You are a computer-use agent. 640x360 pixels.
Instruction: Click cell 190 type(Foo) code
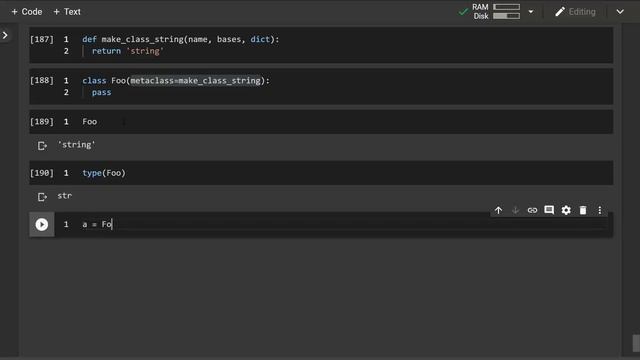104,173
